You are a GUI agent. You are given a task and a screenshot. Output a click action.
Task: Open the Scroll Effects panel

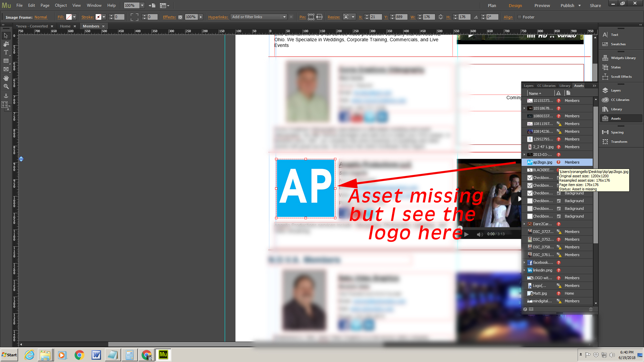pyautogui.click(x=621, y=76)
